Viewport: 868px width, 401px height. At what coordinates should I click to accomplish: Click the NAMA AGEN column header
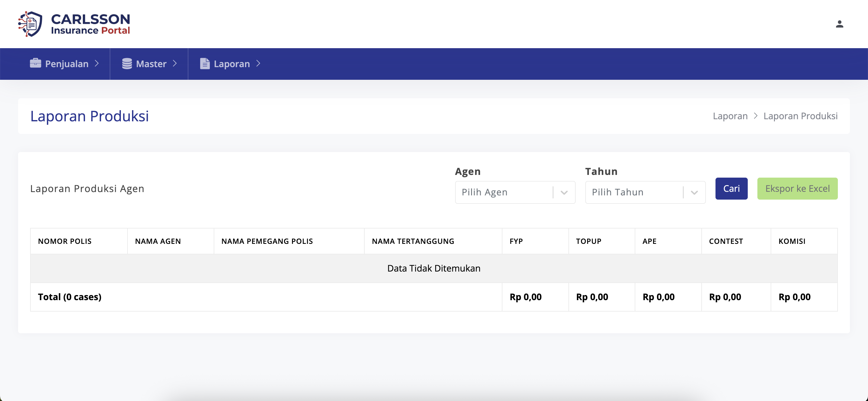coord(171,241)
